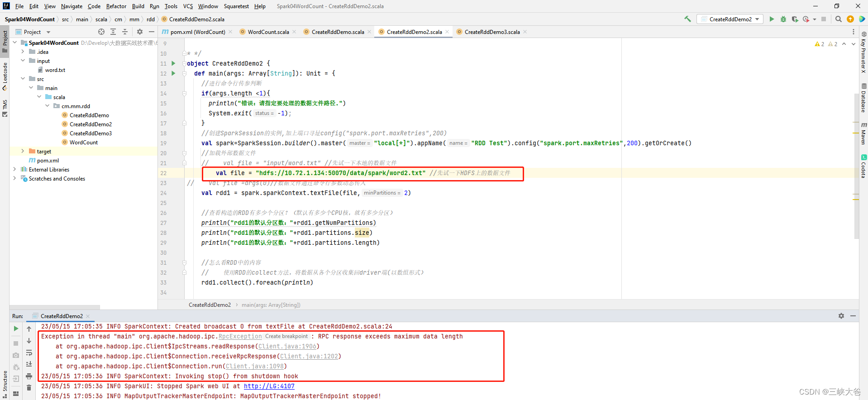Open run configuration dropdown CreateRddDemo2

(x=730, y=19)
